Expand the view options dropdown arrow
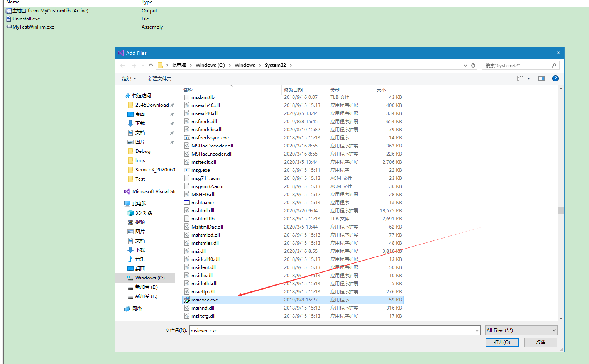The height and width of the screenshot is (364, 589). pos(528,78)
